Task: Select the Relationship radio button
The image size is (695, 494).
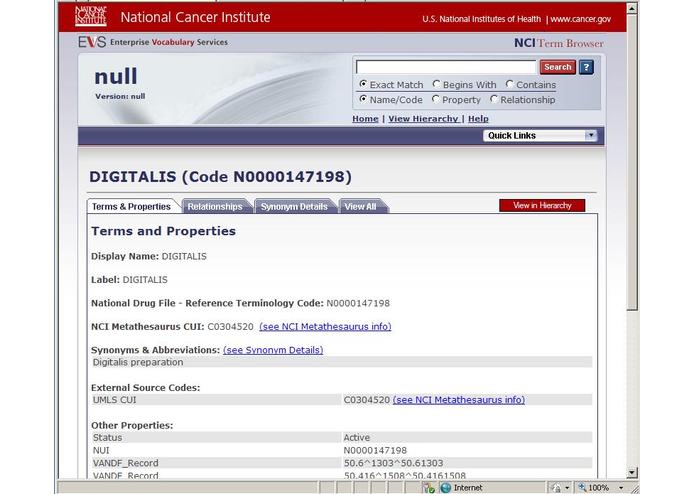Action: [x=494, y=99]
